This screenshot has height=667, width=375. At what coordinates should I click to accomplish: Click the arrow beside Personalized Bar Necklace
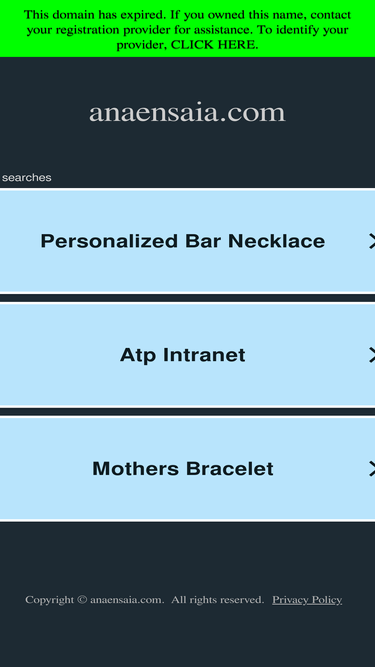(372, 241)
